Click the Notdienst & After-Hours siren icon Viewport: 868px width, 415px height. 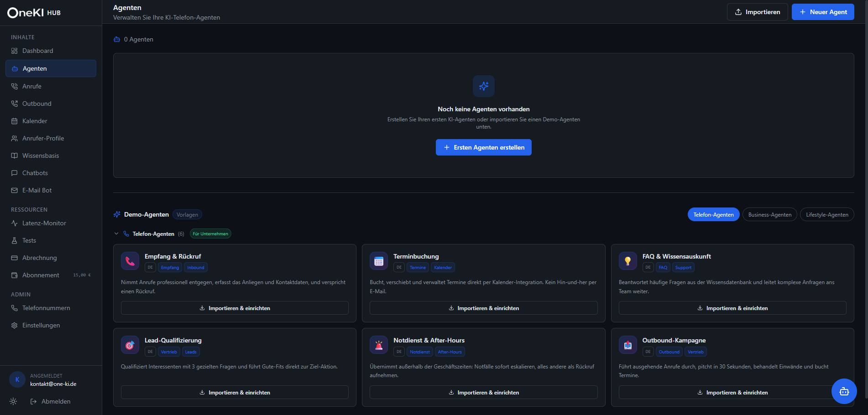coord(379,345)
